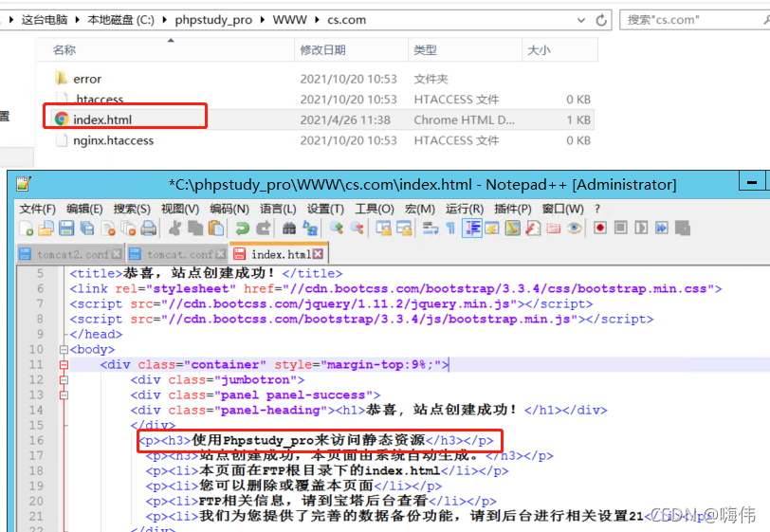The image size is (770, 532).
Task: Open the Document Map icon
Action: pos(513,228)
